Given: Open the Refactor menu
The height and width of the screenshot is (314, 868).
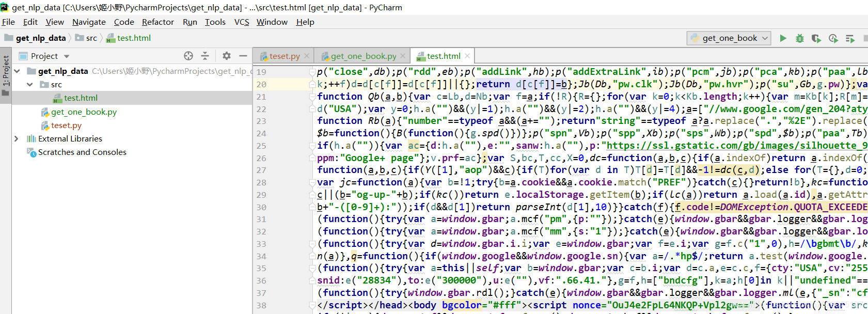Looking at the screenshot, I should 158,22.
